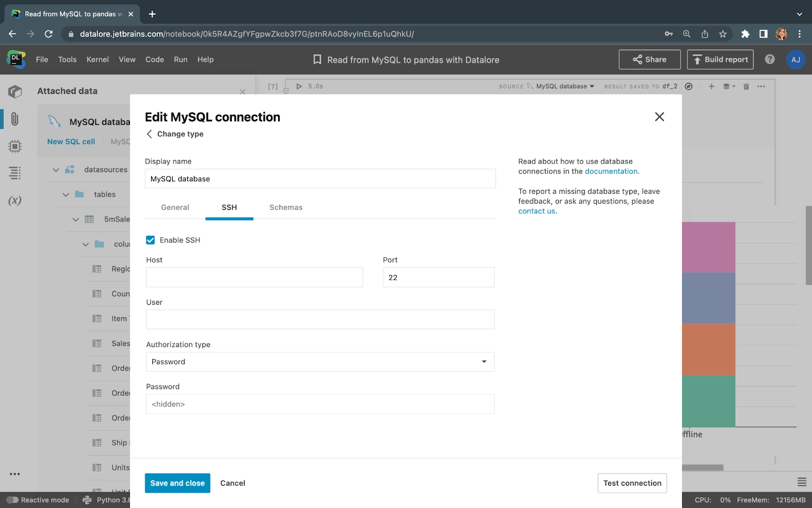This screenshot has height=508, width=812.
Task: Click the compass icon next to df_2
Action: click(689, 86)
